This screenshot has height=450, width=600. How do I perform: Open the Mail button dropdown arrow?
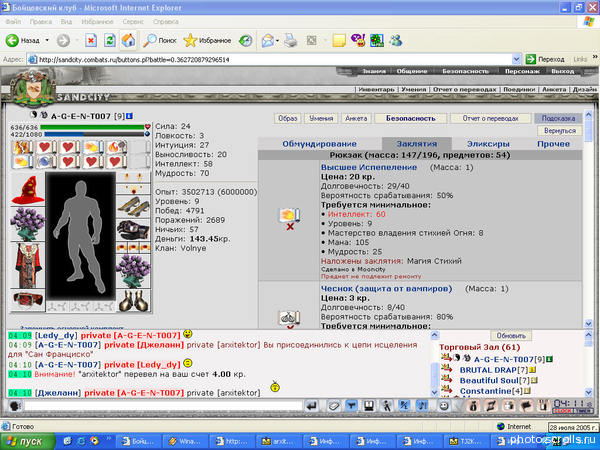(x=277, y=41)
